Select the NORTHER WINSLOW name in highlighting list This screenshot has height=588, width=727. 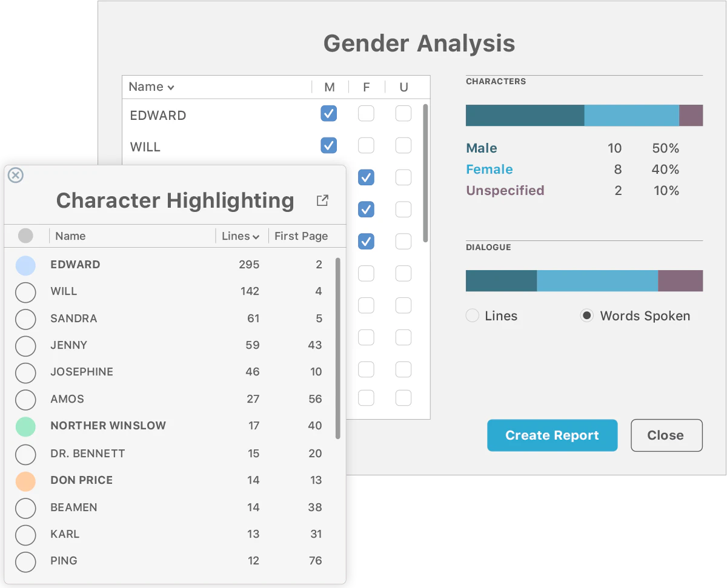(108, 426)
